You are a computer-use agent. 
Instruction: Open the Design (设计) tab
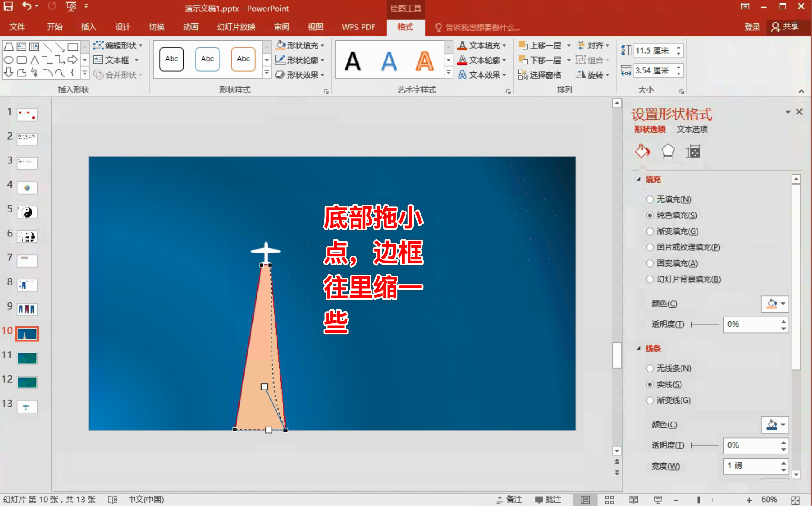pyautogui.click(x=123, y=27)
